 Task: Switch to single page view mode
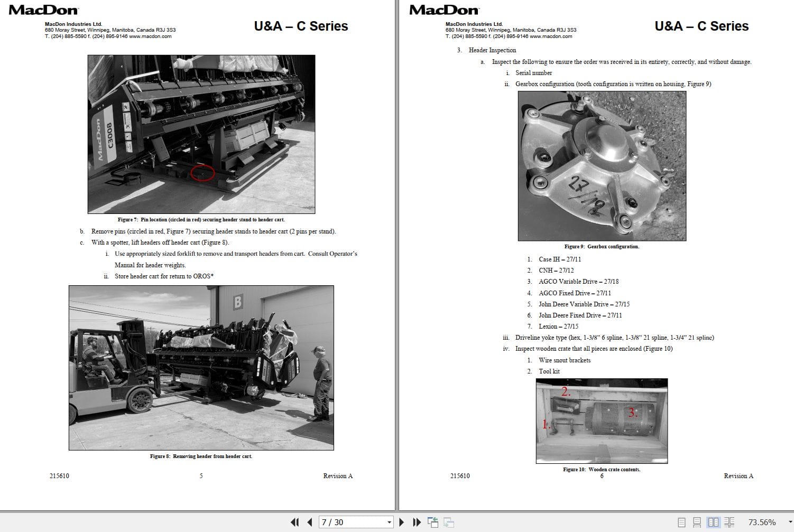point(682,522)
